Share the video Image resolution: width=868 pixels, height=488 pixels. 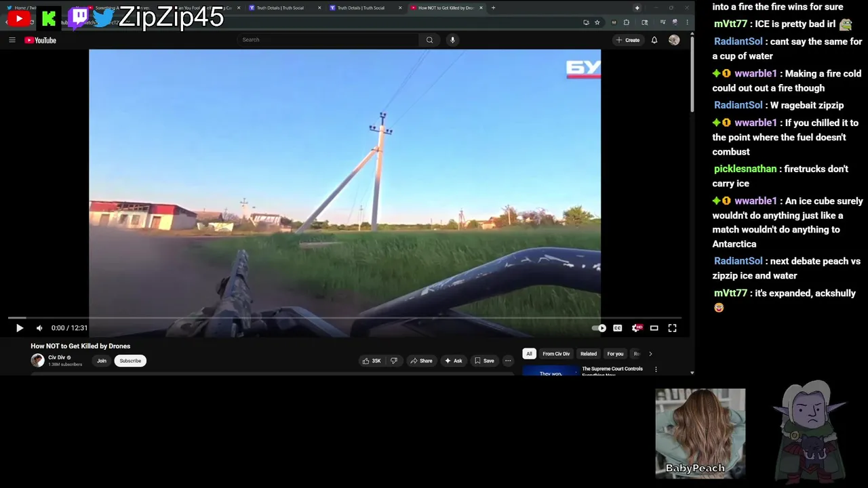pos(421,361)
